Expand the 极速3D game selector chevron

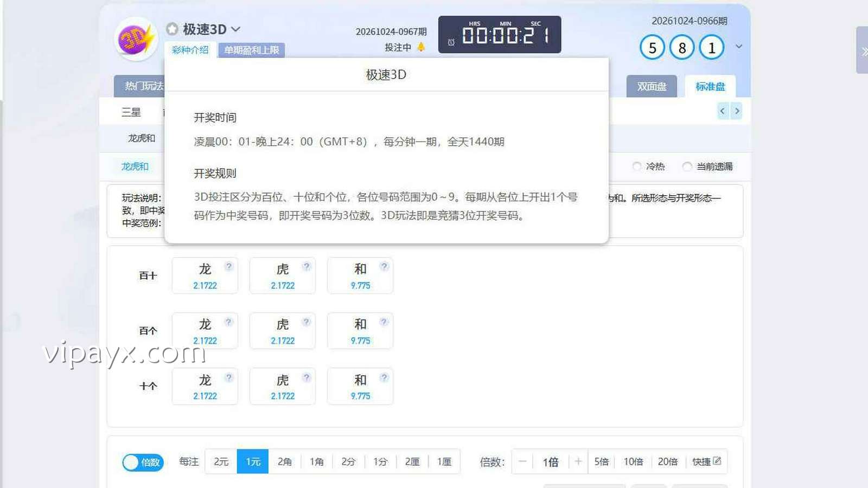[235, 29]
